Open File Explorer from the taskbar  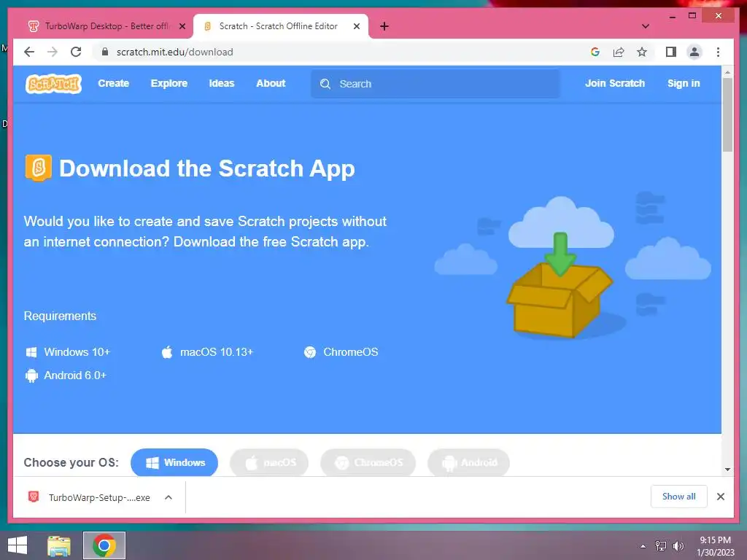tap(59, 545)
